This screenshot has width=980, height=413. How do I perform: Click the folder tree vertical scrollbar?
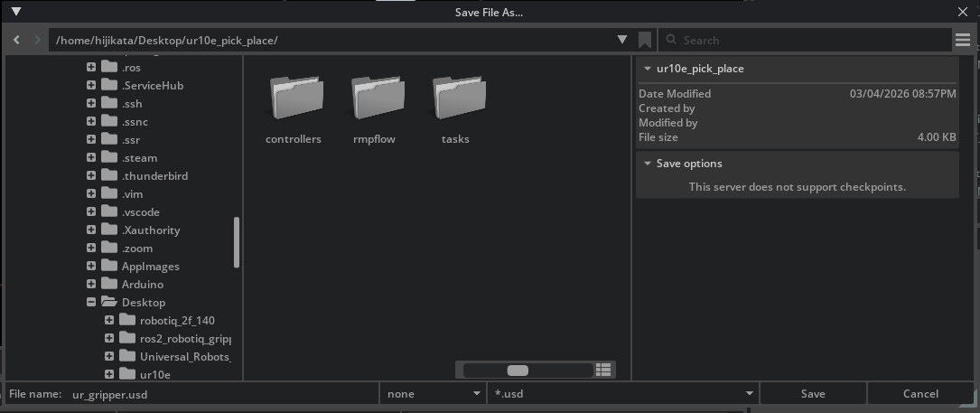click(237, 242)
